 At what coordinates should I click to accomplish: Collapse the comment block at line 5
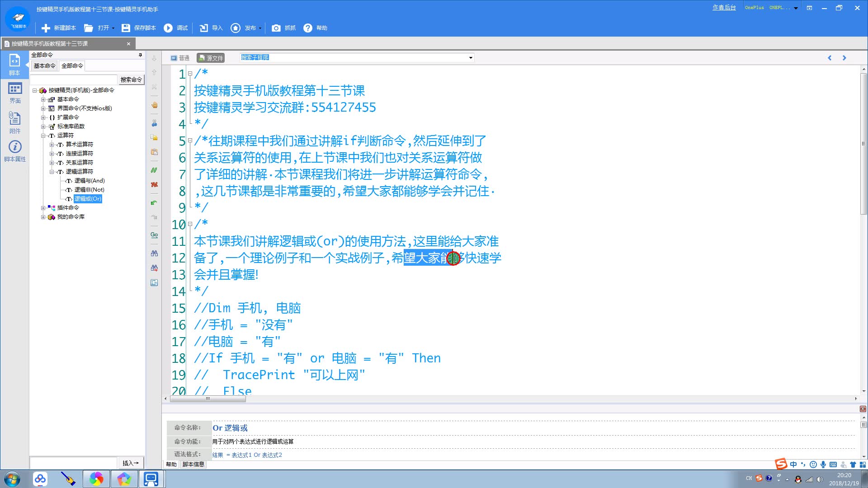click(190, 141)
